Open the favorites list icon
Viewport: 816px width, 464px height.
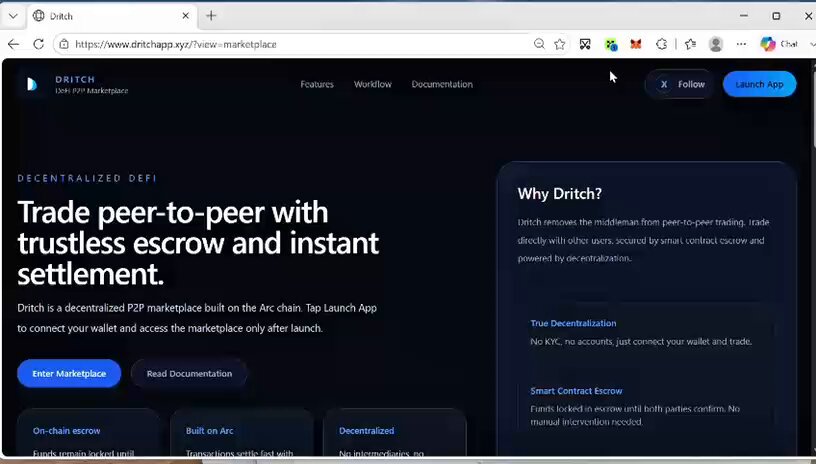point(691,44)
